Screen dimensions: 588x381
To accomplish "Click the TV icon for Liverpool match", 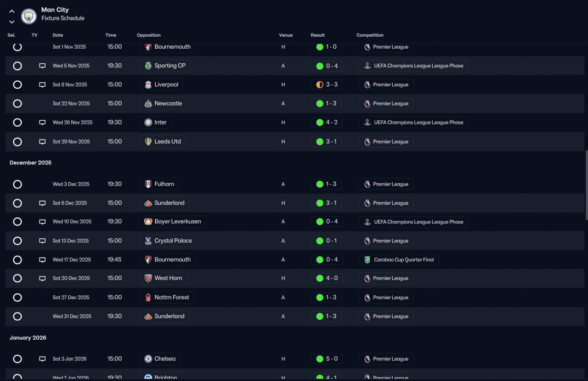I will (x=42, y=84).
